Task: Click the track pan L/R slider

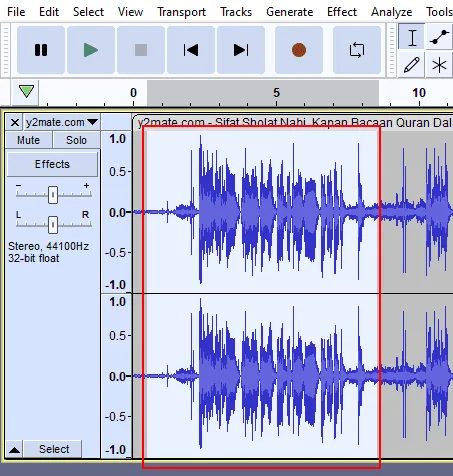Action: click(53, 225)
